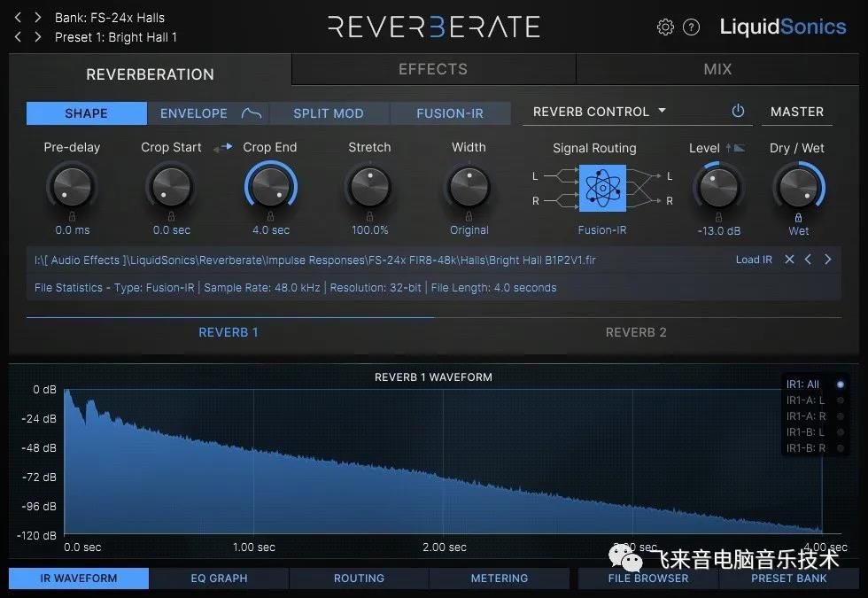Switch to the Reverberation tab

[x=150, y=74]
